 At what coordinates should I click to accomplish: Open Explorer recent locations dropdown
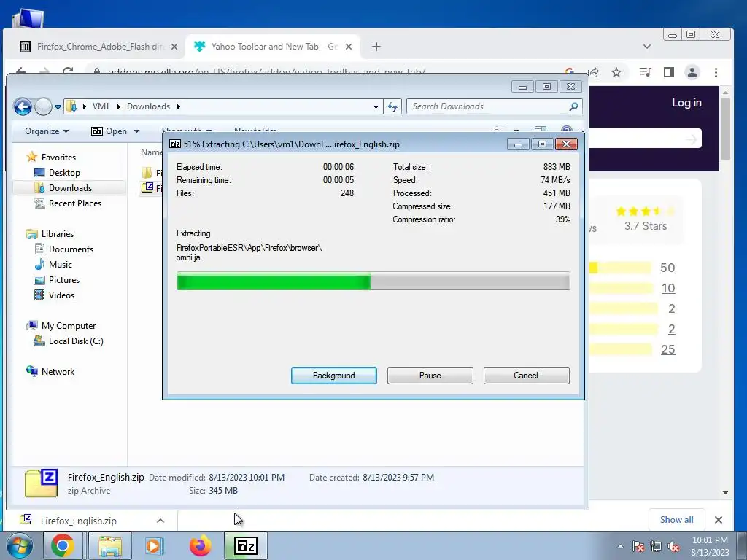[58, 106]
